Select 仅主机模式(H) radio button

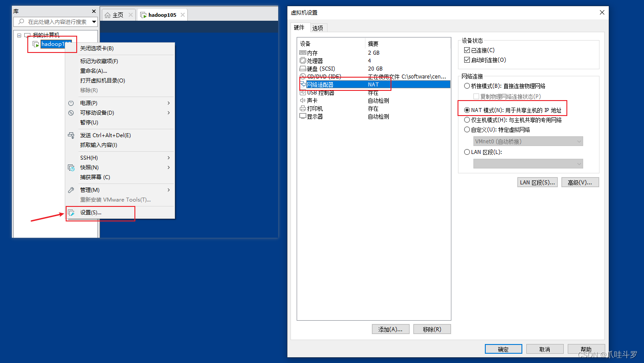pos(467,120)
